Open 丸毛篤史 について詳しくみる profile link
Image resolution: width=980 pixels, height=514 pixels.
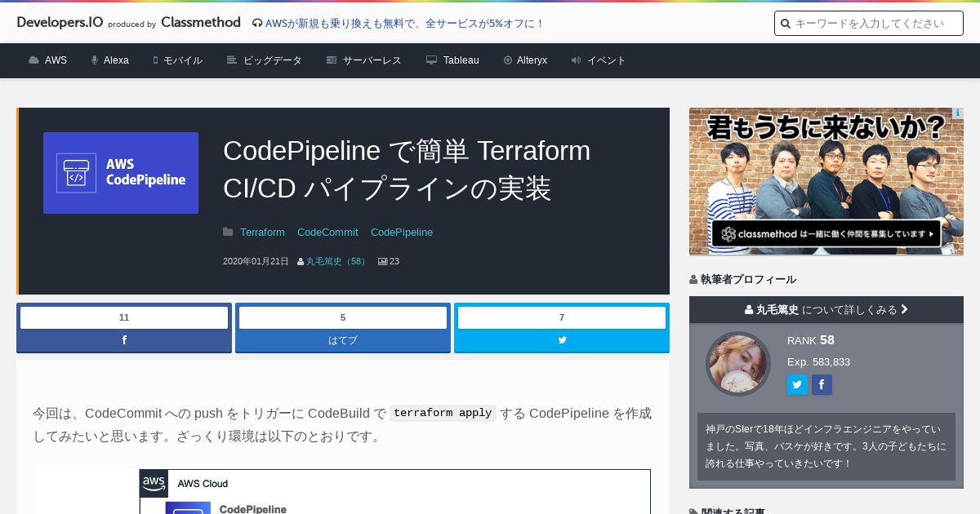826,310
